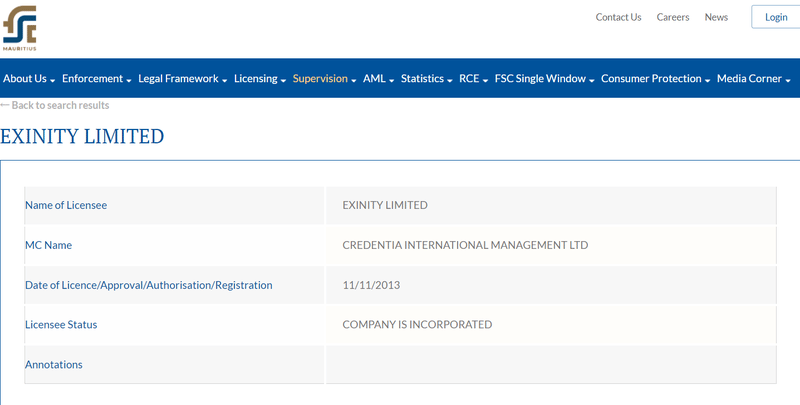Open the About Us menu
Screen dimensions: 800x405
click(x=29, y=79)
